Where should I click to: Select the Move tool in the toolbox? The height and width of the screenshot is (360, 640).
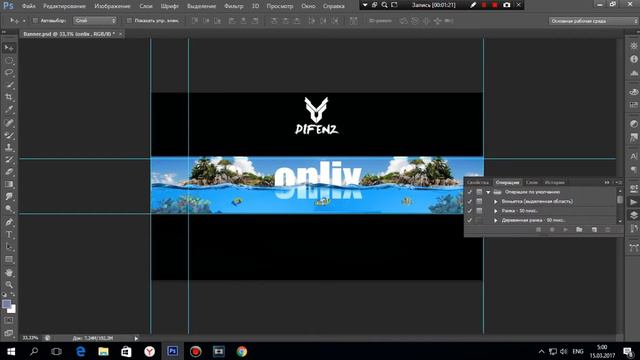pos(9,48)
